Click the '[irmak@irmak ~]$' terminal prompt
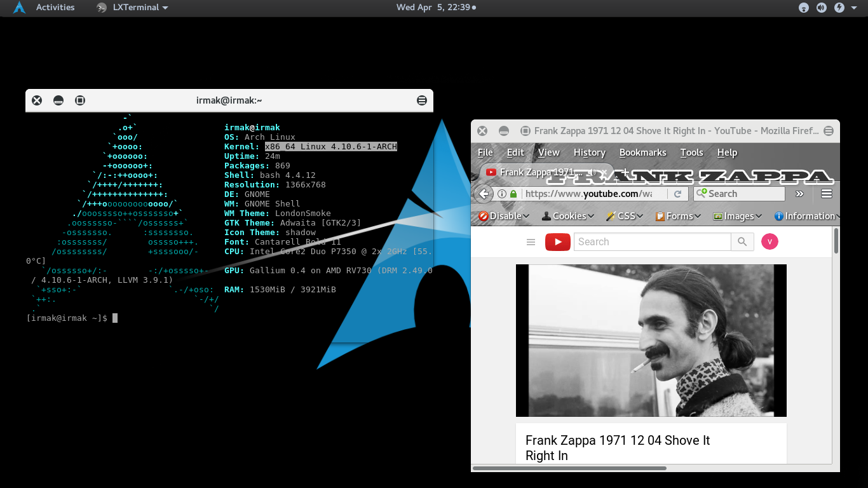The image size is (868, 488). click(x=67, y=318)
